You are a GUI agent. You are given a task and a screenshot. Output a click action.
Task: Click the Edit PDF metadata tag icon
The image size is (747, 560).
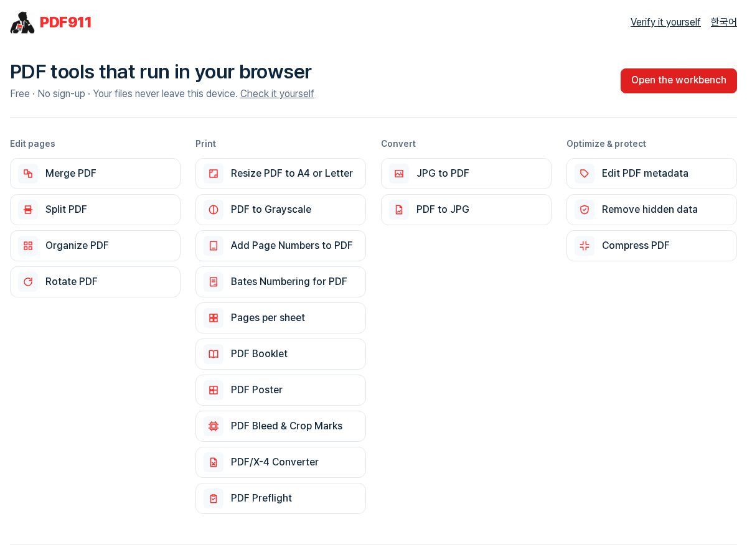(585, 174)
